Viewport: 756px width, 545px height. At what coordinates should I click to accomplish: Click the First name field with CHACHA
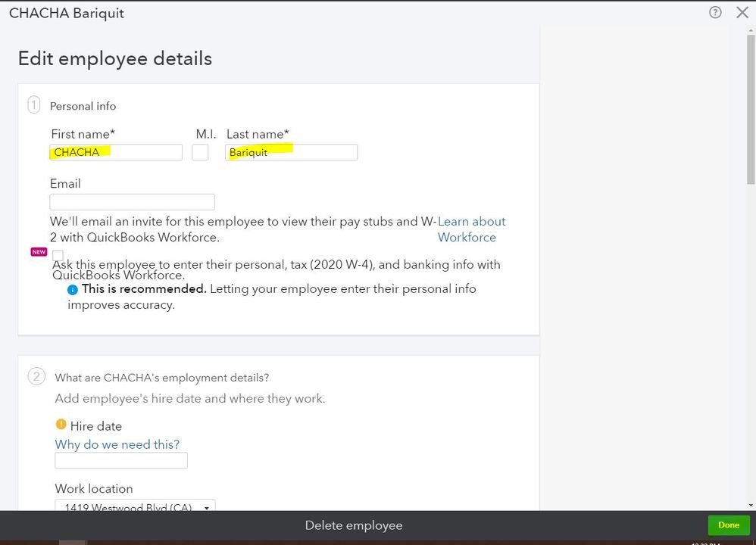[116, 152]
